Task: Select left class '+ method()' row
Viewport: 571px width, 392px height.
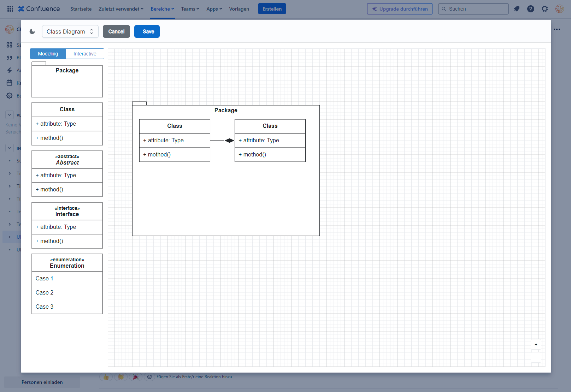Action: point(175,155)
